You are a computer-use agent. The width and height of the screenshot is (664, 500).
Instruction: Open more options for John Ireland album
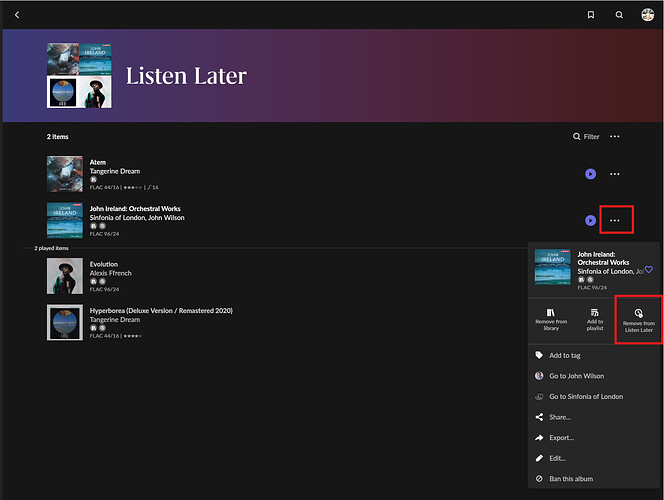click(x=615, y=220)
